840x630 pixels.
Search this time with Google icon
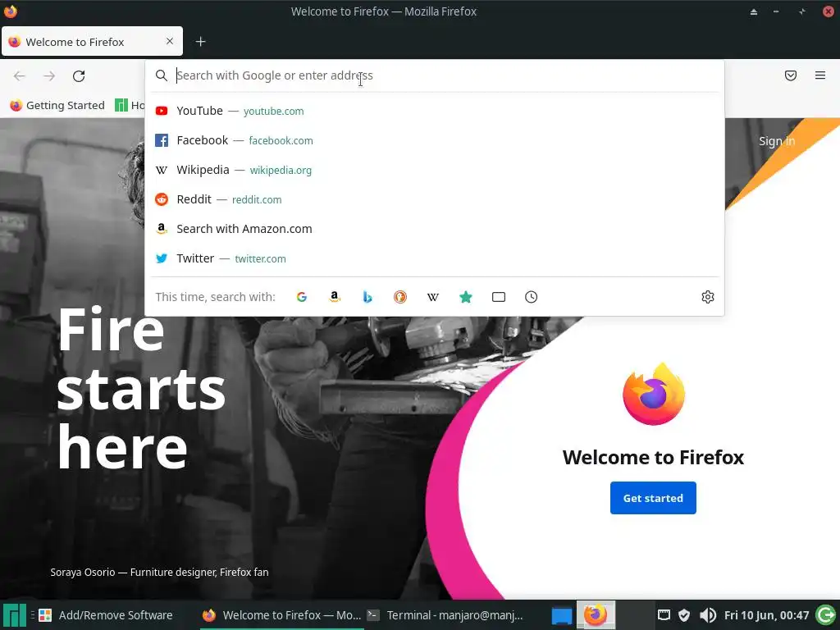tap(302, 297)
